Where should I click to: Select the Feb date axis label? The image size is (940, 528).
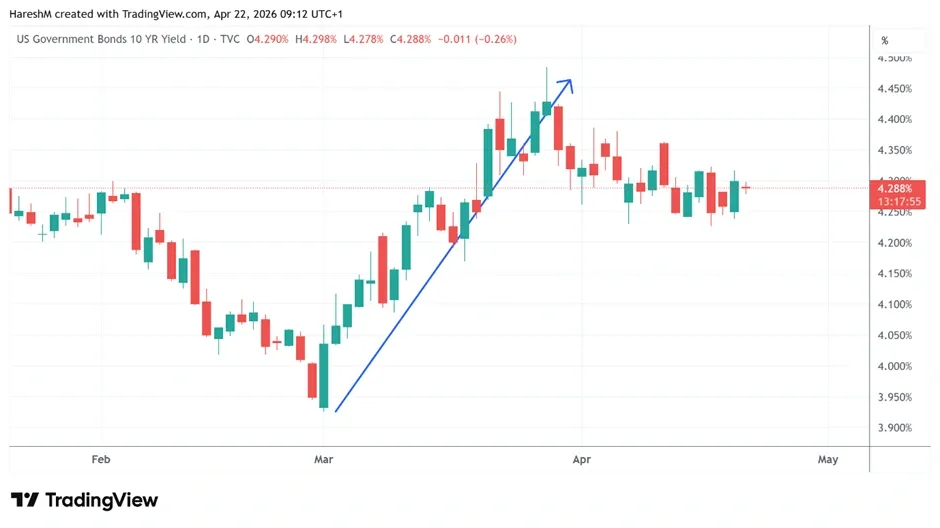coord(101,460)
